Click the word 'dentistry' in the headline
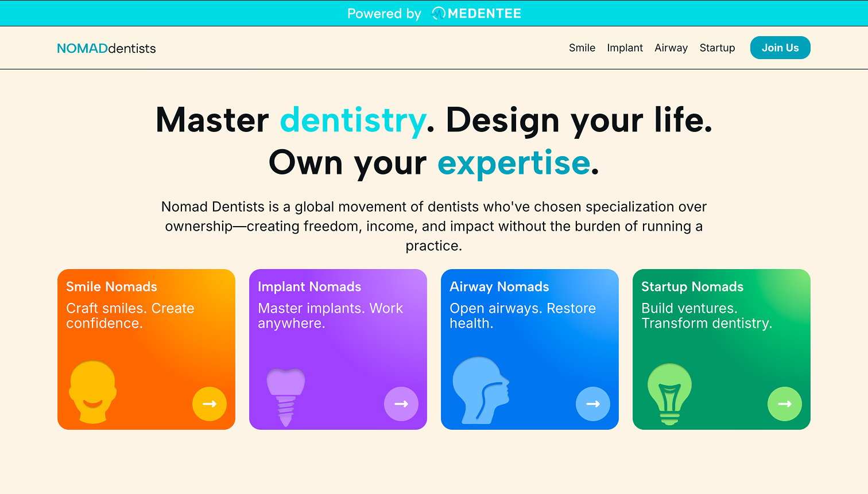Screen dimensions: 868x494 click(353, 120)
